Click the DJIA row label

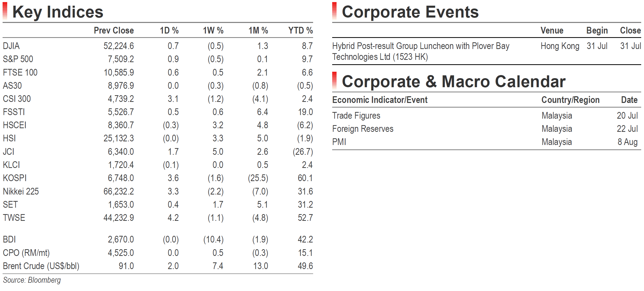(11, 46)
